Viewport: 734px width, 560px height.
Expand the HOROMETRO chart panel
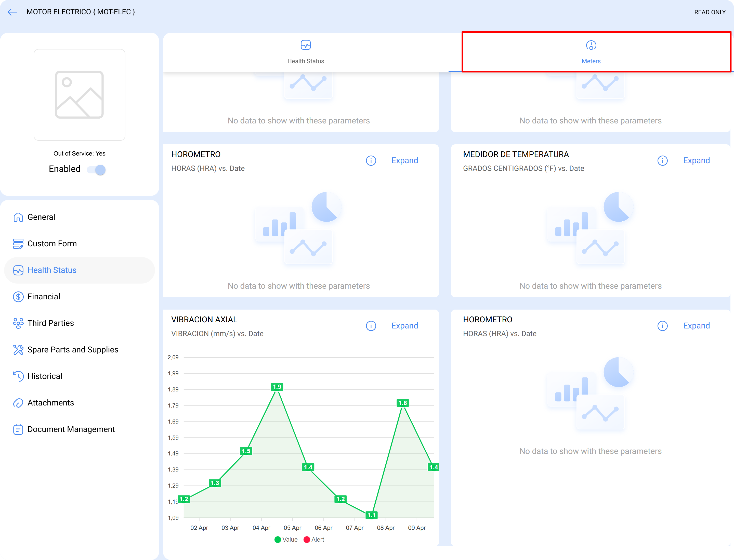point(405,160)
